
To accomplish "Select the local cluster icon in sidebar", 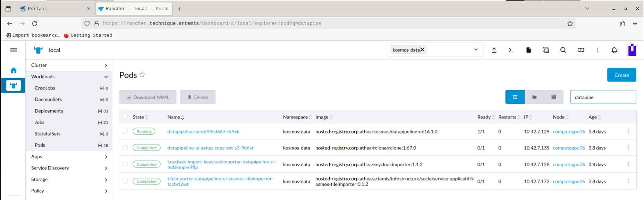I will pos(14,86).
